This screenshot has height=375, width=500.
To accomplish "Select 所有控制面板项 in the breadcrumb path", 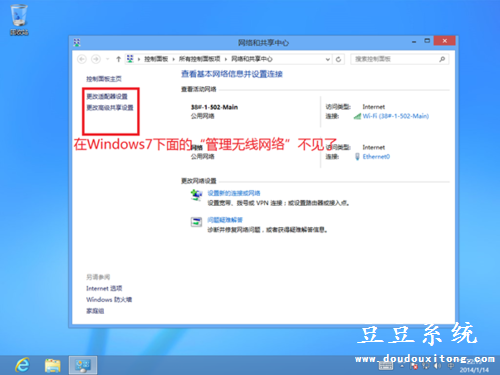I will pos(199,59).
